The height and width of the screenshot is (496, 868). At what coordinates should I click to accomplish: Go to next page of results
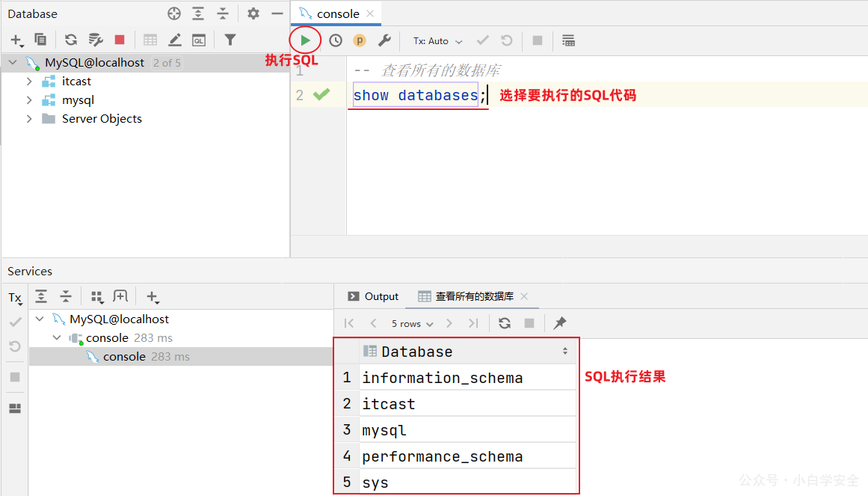[x=449, y=323]
